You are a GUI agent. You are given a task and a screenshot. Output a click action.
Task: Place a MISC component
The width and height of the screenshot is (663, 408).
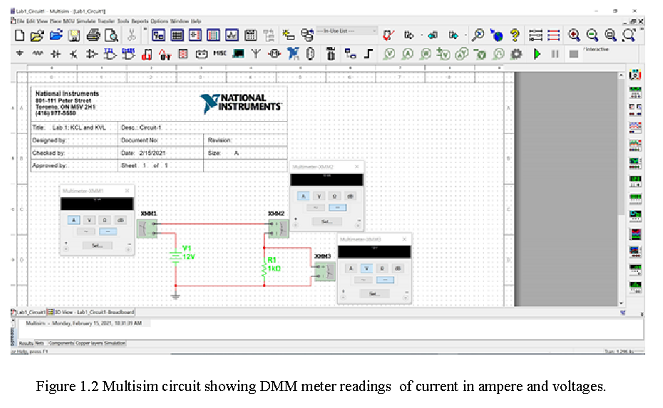(219, 53)
